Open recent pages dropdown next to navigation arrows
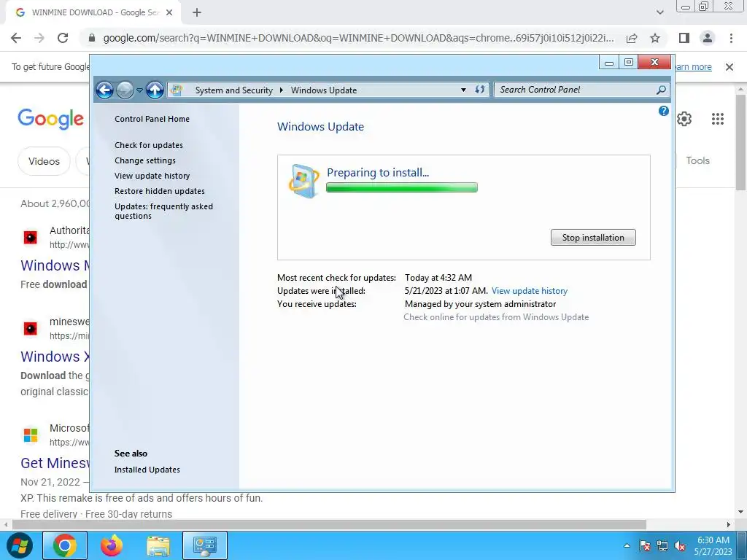Screen dimensions: 747x560 pyautogui.click(x=139, y=90)
